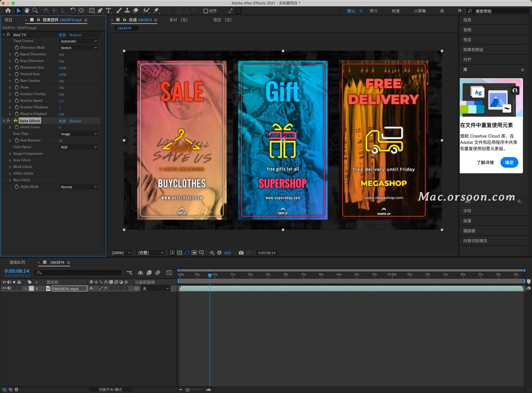Expand the Block Glitch property group
The image size is (532, 393).
[10, 167]
